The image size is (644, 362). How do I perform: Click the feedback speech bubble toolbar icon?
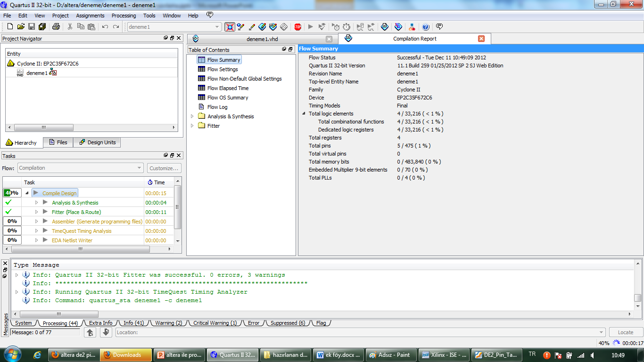[439, 27]
